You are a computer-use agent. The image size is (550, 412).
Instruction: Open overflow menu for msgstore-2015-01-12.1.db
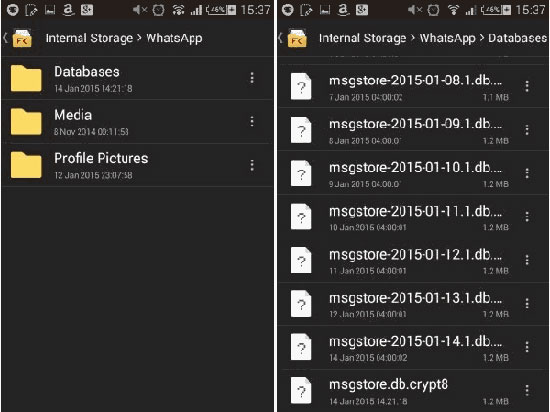(x=527, y=260)
